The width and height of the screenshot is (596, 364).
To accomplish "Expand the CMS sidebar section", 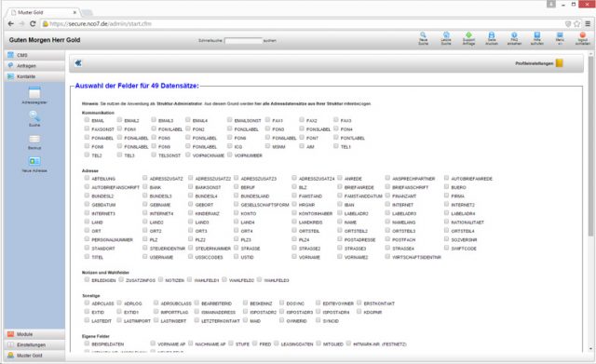I will (x=34, y=55).
